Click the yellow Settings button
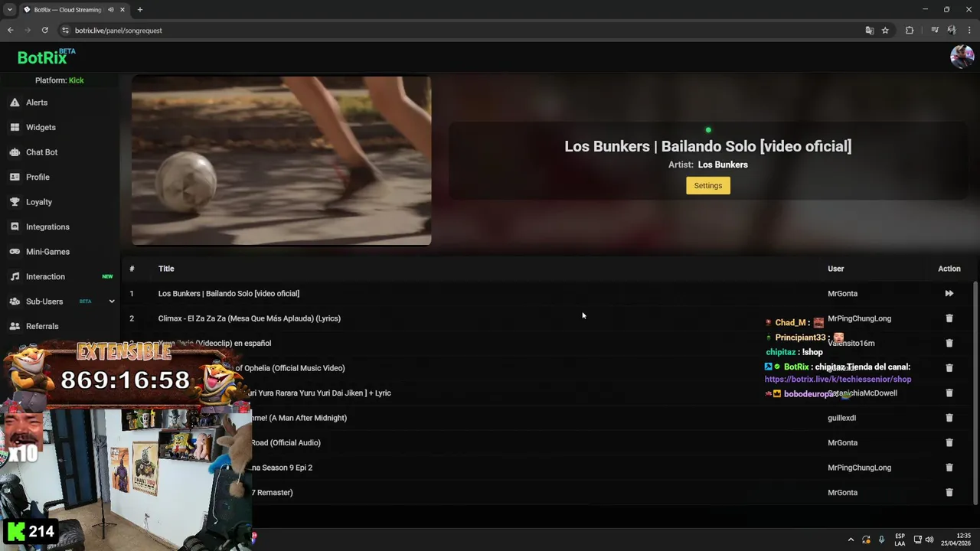This screenshot has width=980, height=551. [707, 185]
